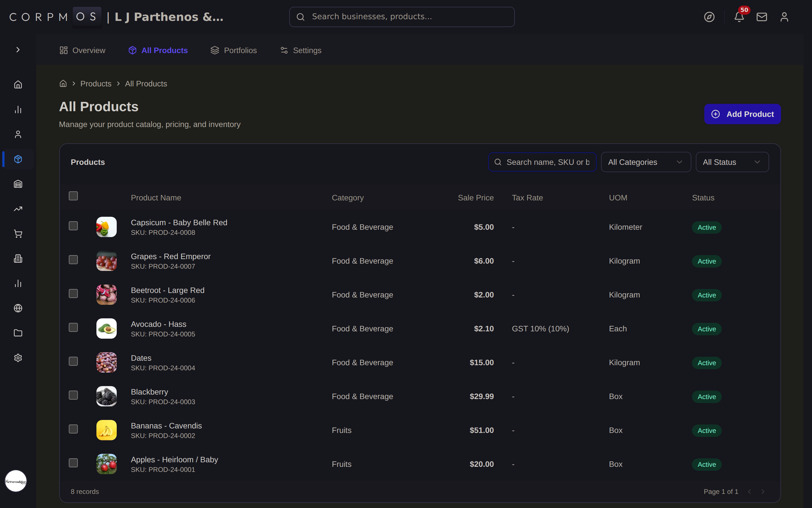Click the Beetroot product thumbnail
The image size is (812, 508).
[x=106, y=295]
